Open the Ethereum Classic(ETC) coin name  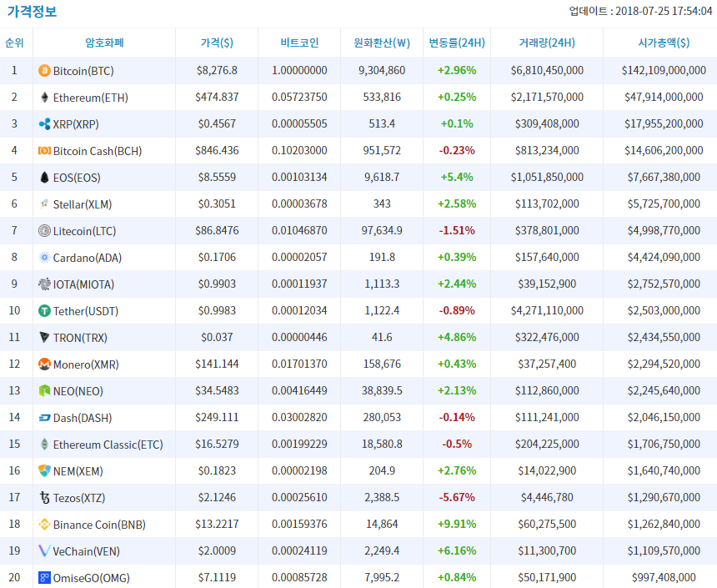point(108,445)
